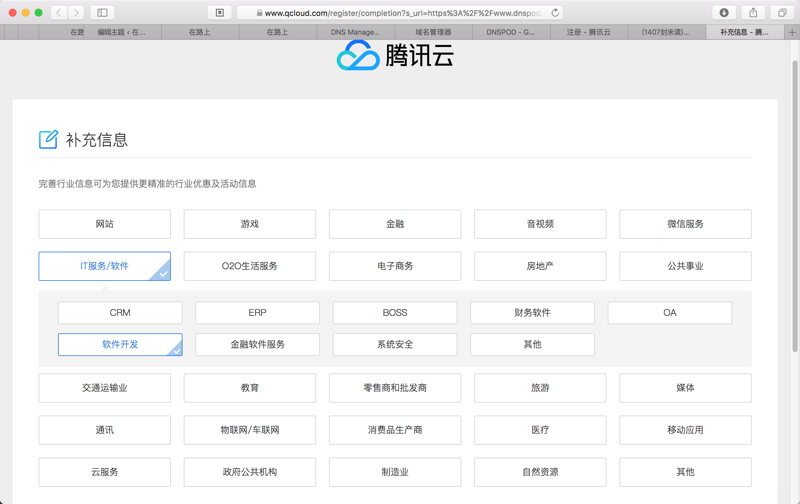Screen dimensions: 800x504
Task: Choose 其他 in the bottom industry row
Action: tap(685, 472)
